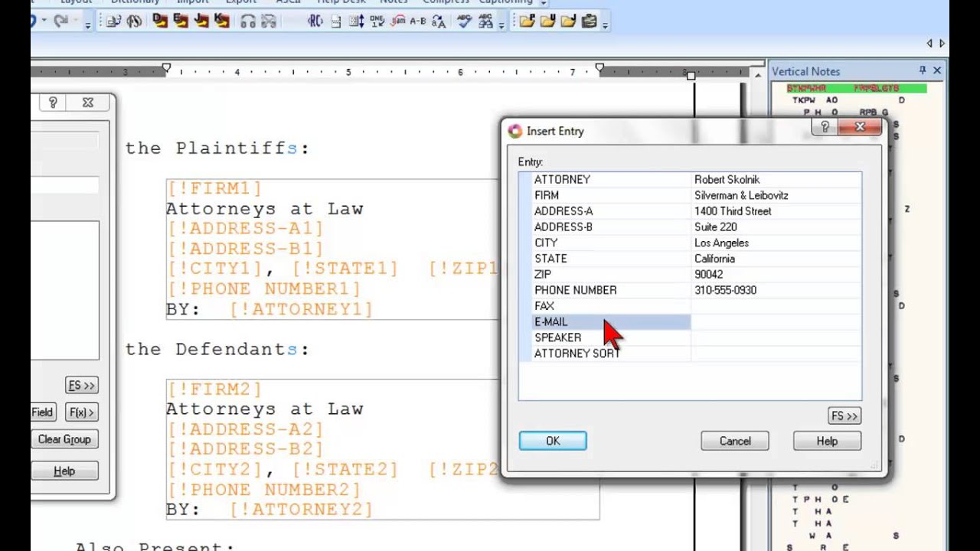Click the 'Robert Skolnik' attorney value
This screenshot has width=980, height=551.
pyautogui.click(x=727, y=179)
